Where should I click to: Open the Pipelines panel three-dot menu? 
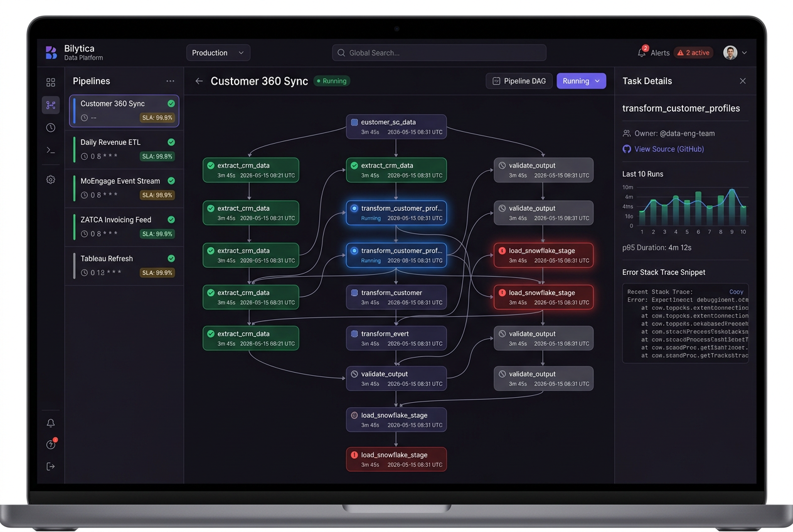pos(170,81)
